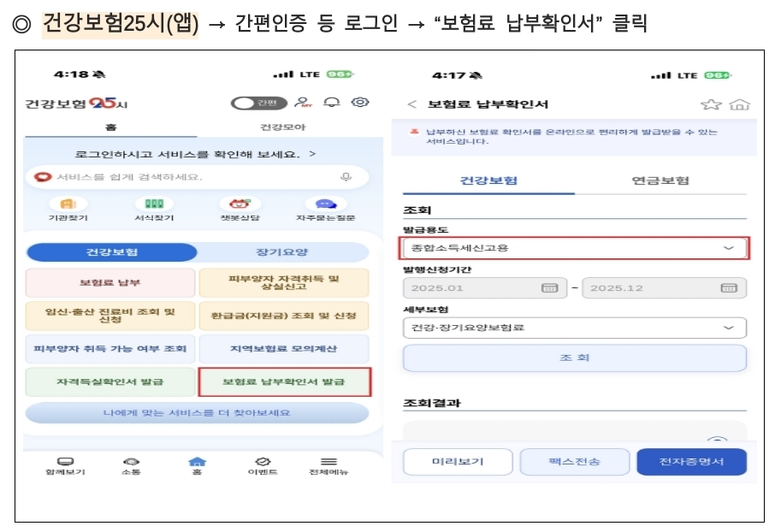Open 피부양자 자격취득 및 상실신고
This screenshot has height=532, width=775.
[284, 283]
